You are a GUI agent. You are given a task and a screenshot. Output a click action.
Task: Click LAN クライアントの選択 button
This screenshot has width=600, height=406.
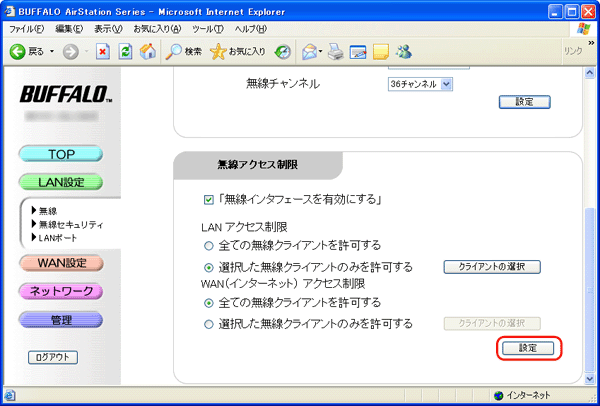(492, 267)
